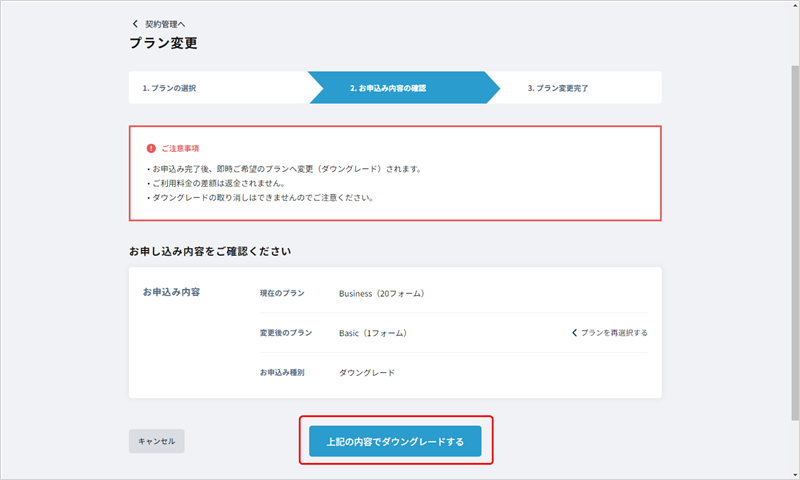Click the back chevron beside 契約管理へ
Screen dimensions: 800x480
[135, 23]
